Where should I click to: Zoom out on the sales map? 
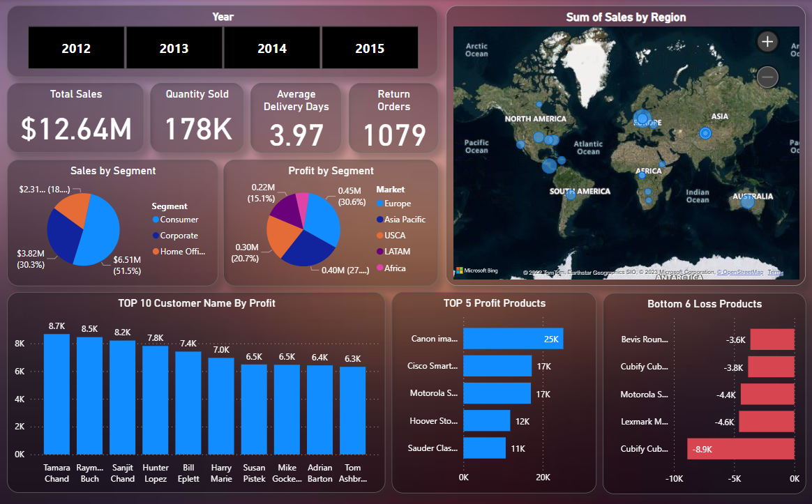pyautogui.click(x=767, y=77)
